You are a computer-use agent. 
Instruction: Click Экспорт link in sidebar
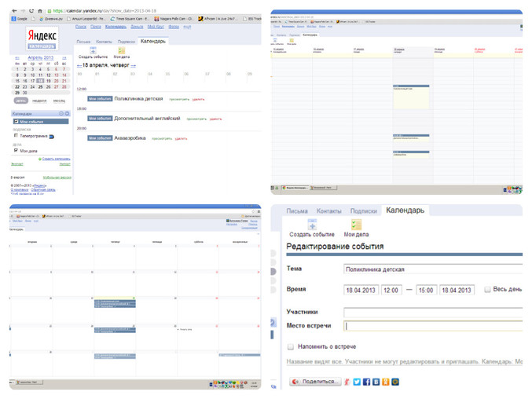(17, 164)
